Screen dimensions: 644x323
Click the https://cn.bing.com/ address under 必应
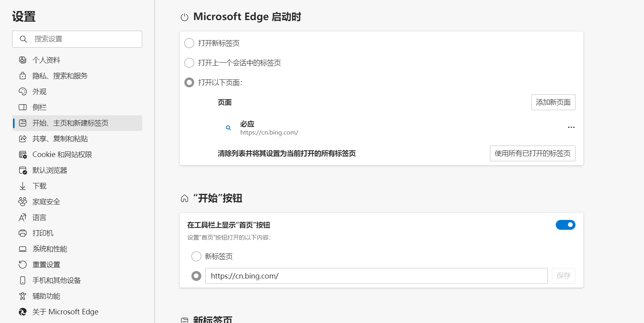269,133
